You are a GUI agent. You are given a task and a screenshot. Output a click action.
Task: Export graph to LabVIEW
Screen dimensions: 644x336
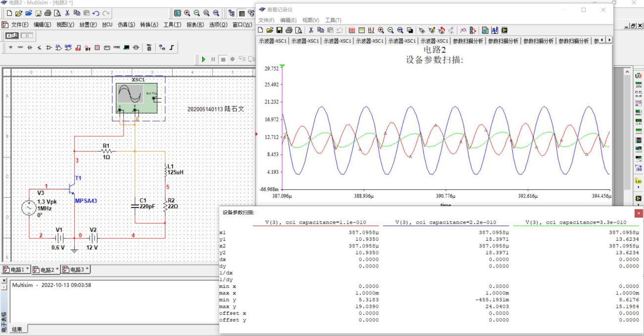coord(504,30)
